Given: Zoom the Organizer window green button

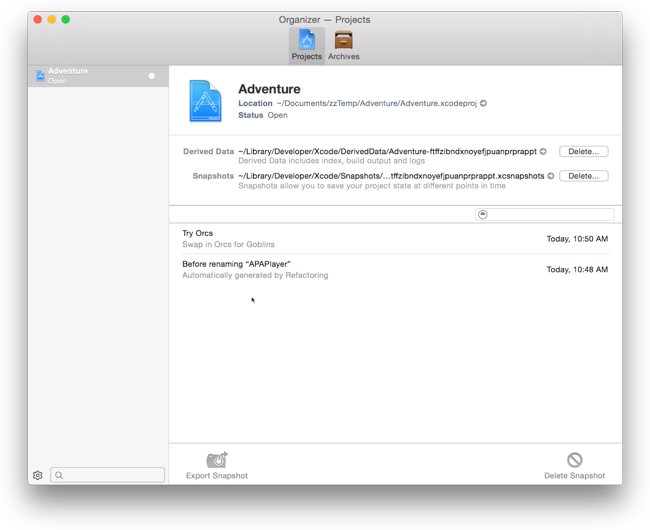Looking at the screenshot, I should coord(65,19).
